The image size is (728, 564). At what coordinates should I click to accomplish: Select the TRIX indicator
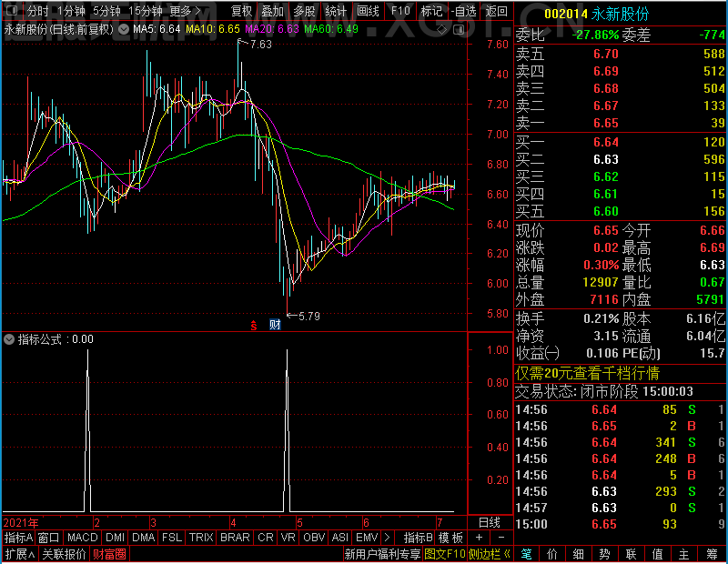(x=201, y=538)
